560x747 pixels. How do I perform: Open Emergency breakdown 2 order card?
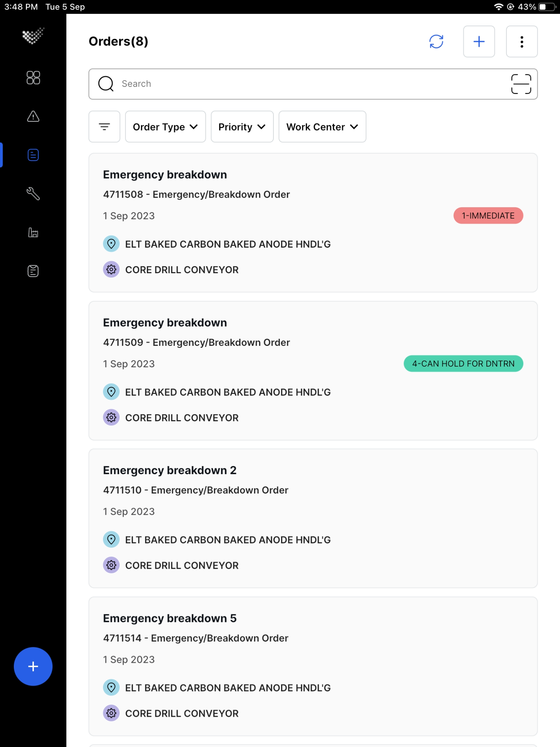(313, 518)
